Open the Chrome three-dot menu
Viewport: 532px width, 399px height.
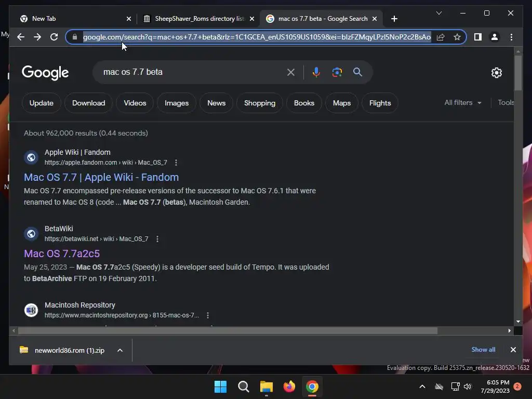pos(511,37)
